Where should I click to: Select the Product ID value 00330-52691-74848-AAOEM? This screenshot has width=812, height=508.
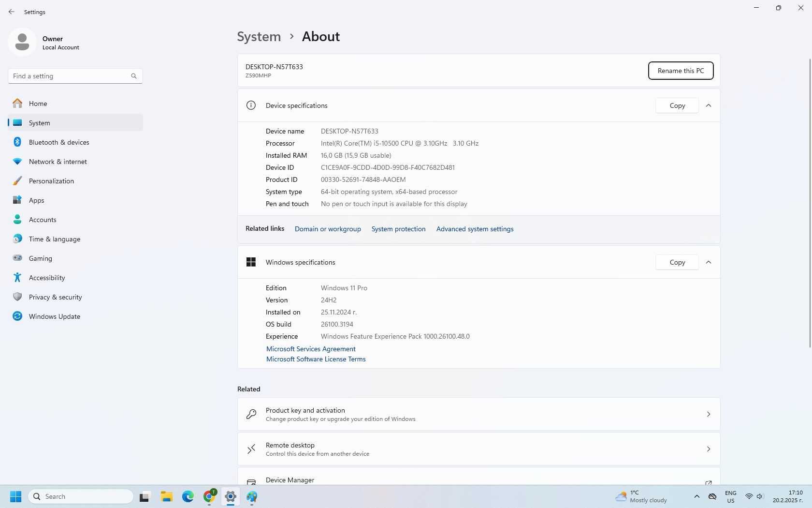(x=363, y=179)
